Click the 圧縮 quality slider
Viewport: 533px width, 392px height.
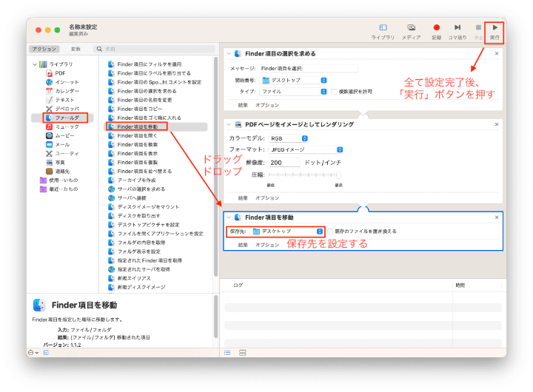point(304,175)
